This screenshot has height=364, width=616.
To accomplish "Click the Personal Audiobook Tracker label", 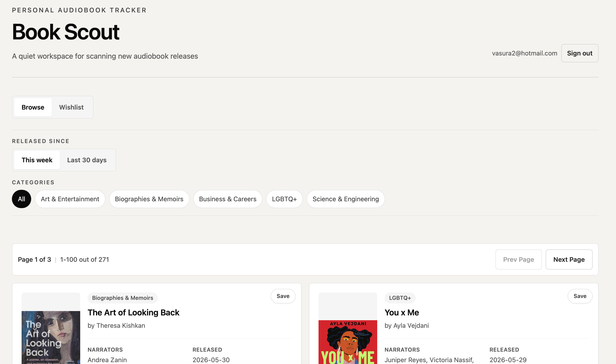I will [79, 10].
